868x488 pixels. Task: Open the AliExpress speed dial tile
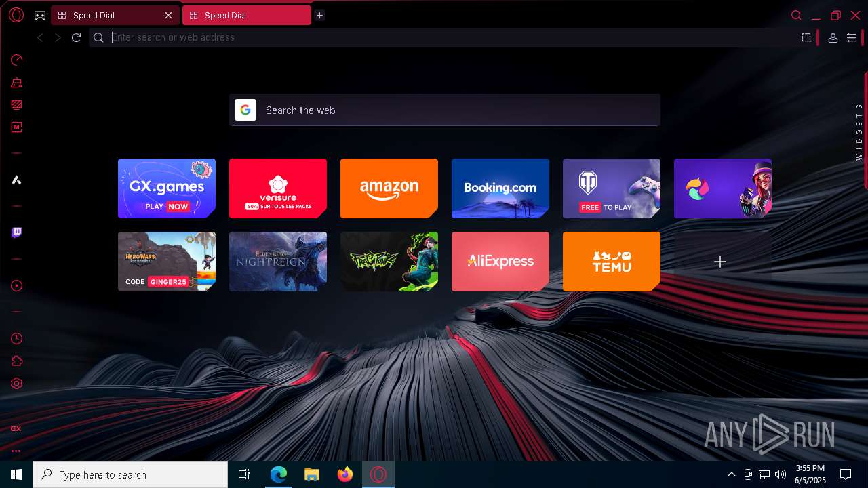(500, 262)
